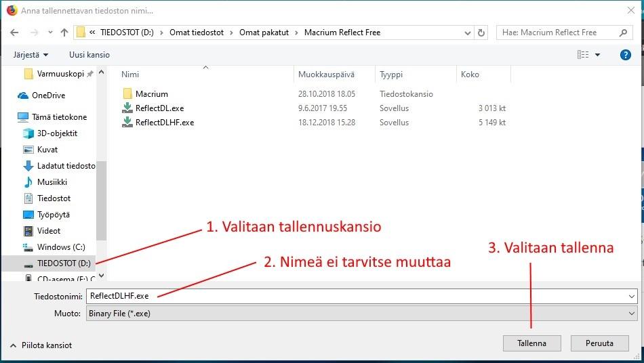Click the Macrium folder icon
Viewport: 644px width, 363px height.
coord(127,93)
